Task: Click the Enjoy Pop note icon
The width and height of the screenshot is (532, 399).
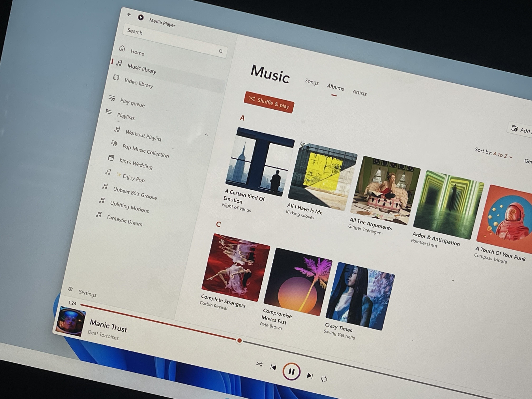Action: coord(108,172)
